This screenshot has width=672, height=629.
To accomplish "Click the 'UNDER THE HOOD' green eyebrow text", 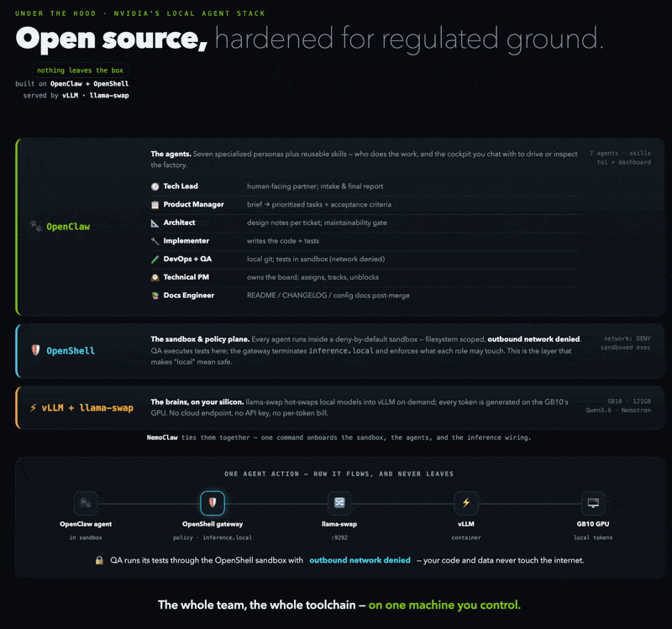I will point(55,13).
